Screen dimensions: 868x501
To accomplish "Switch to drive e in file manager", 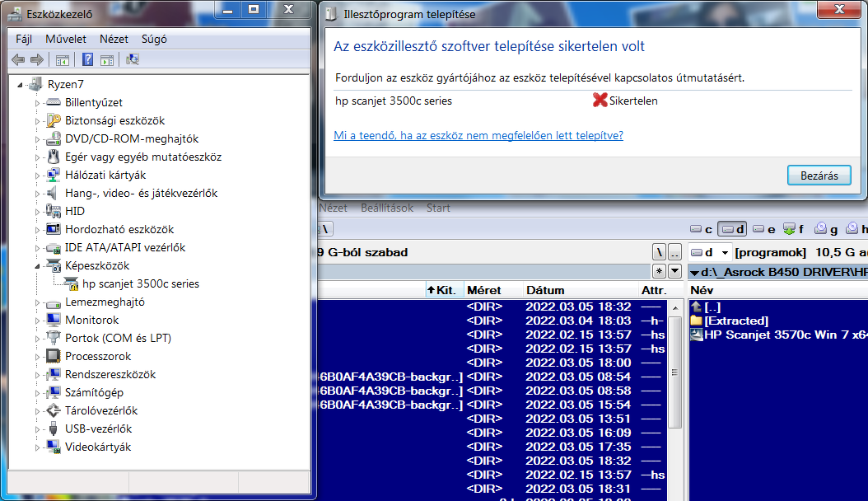I will [x=764, y=229].
